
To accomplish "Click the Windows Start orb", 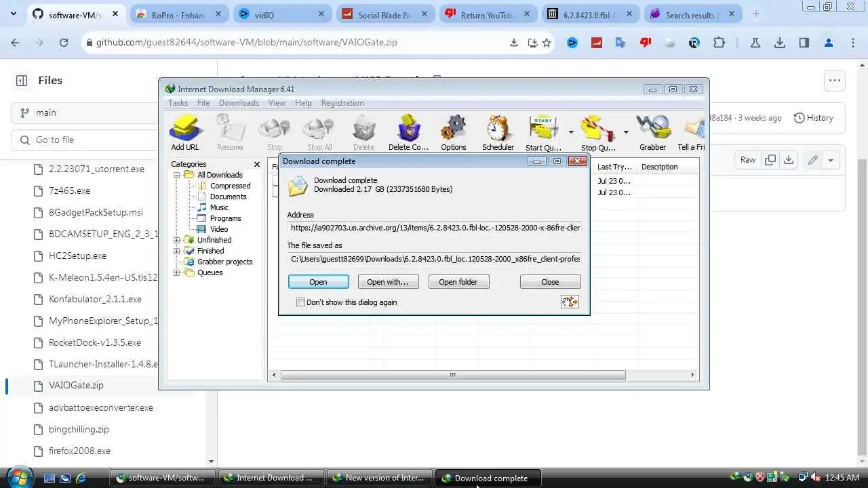I will click(18, 477).
